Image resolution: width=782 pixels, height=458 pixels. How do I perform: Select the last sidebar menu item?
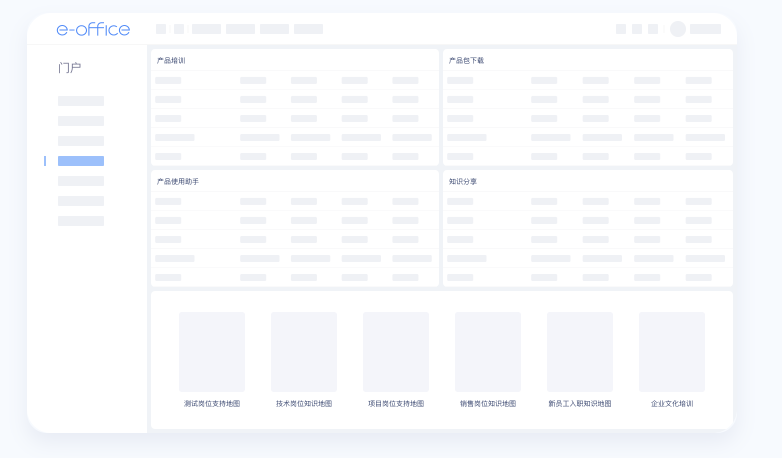tap(81, 221)
